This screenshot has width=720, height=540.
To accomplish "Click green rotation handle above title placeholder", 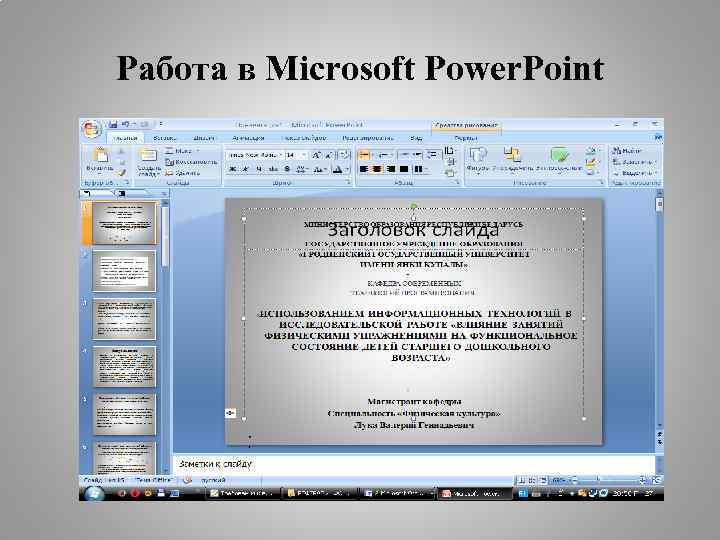I will pos(414,207).
